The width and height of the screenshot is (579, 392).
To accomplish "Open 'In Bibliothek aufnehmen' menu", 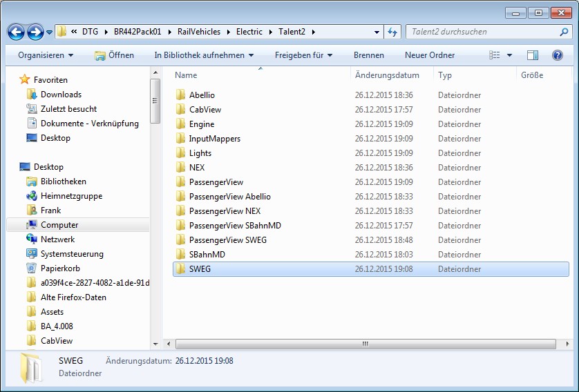I will (204, 55).
